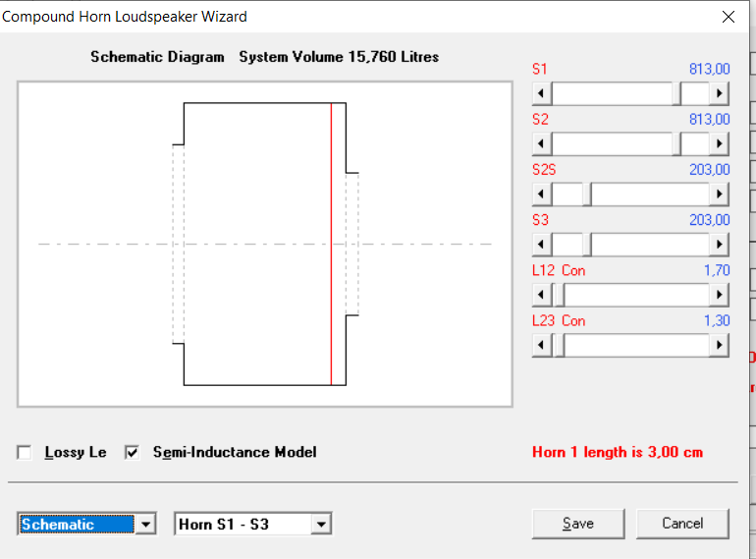Click the S3 slider track right of thumb

click(650, 244)
